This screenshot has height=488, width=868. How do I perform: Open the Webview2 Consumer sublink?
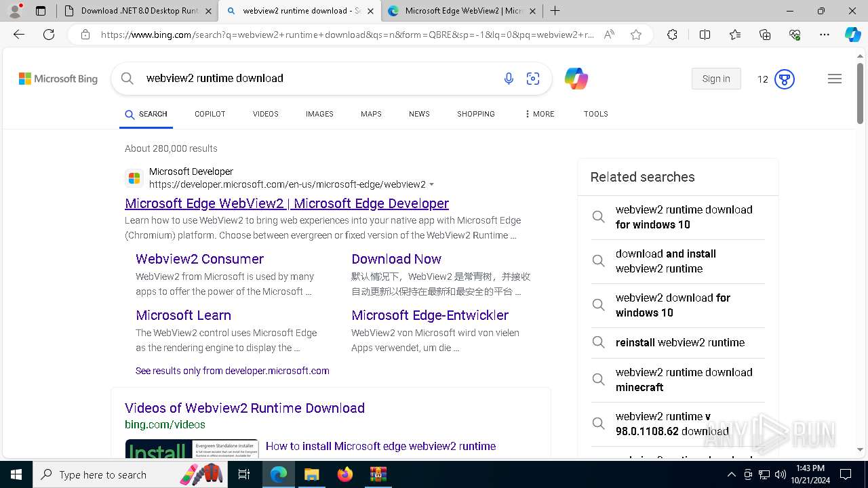pos(199,259)
